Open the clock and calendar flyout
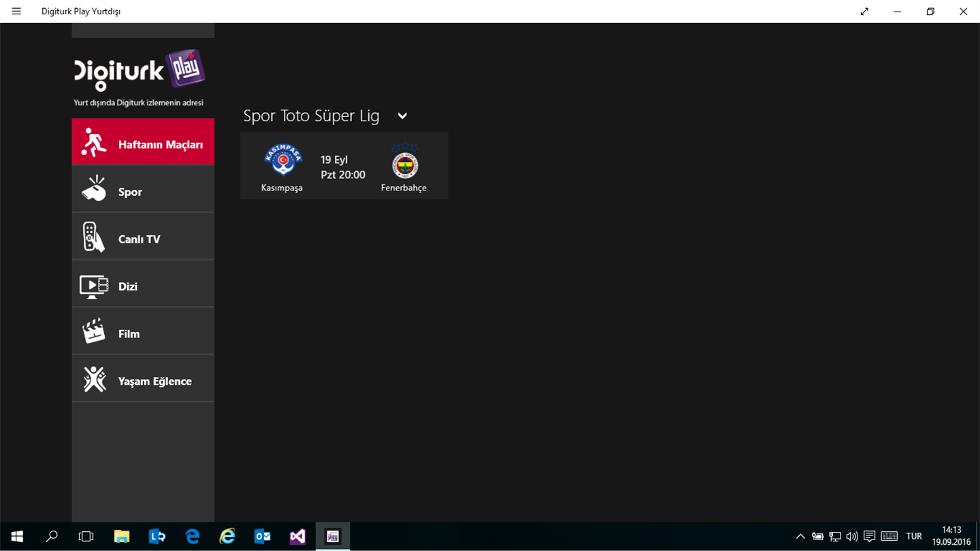The image size is (980, 551). coord(951,536)
